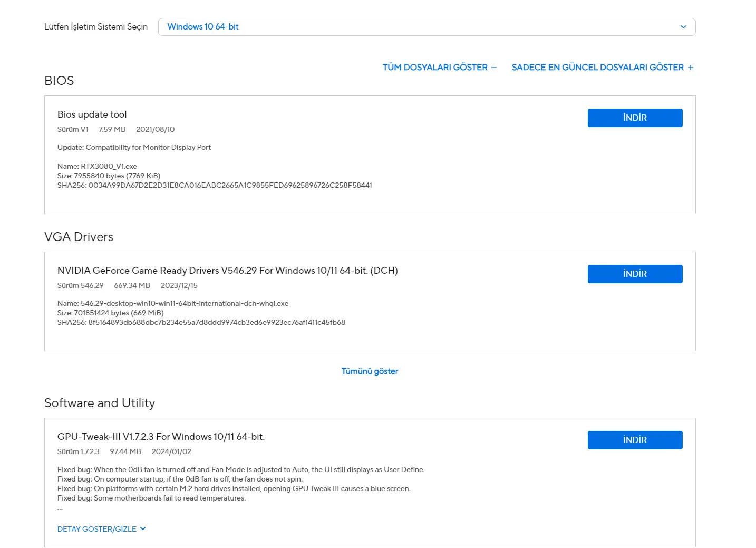The width and height of the screenshot is (756, 548).
Task: Click the '669.34 MB' file size
Action: point(132,285)
